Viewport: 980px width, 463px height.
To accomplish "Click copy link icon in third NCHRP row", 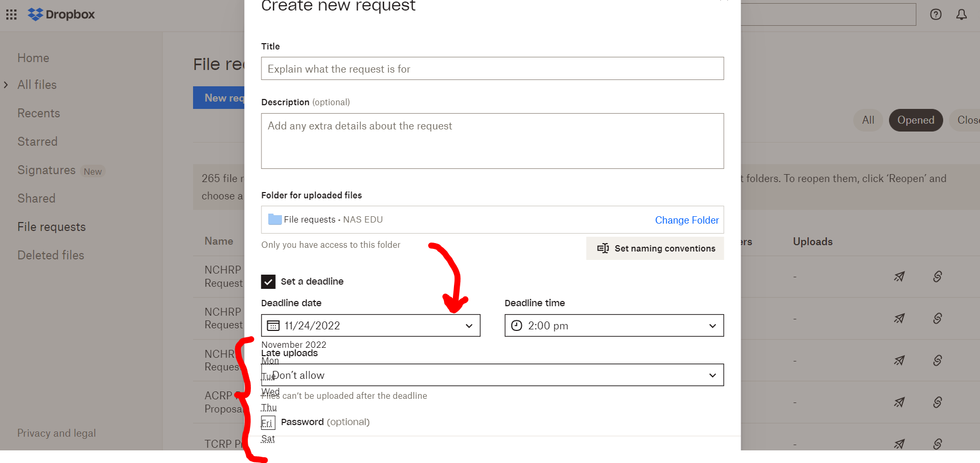I will click(x=937, y=360).
